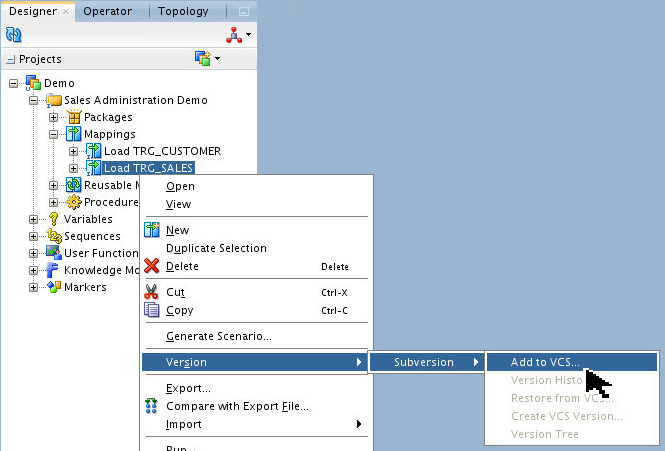Image resolution: width=665 pixels, height=451 pixels.
Task: Click the Sales Administration Demo folder icon
Action: (53, 101)
